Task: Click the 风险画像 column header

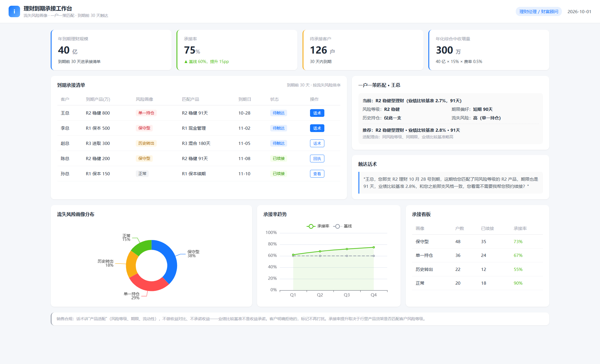Action: 144,99
